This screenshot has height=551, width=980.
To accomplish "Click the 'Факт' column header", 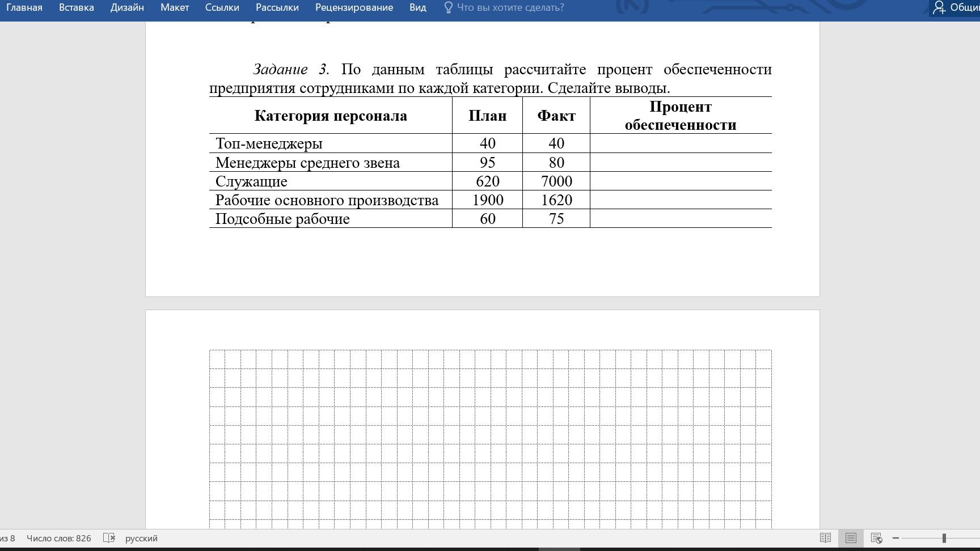I will 556,116.
